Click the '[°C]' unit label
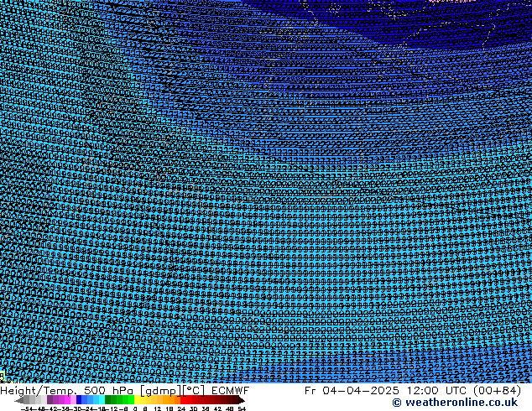The height and width of the screenshot is (411, 532). [x=194, y=391]
